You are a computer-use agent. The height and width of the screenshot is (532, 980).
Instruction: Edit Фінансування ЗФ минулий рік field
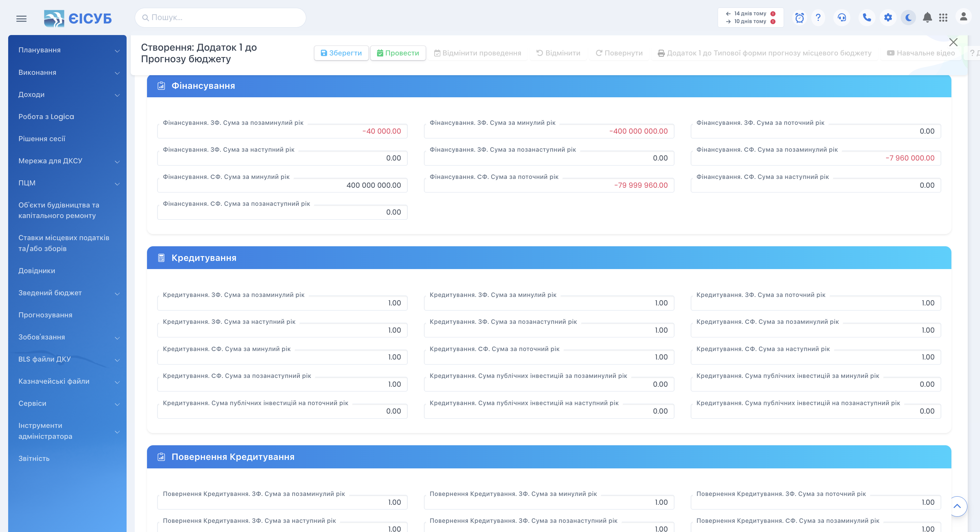[x=549, y=131]
